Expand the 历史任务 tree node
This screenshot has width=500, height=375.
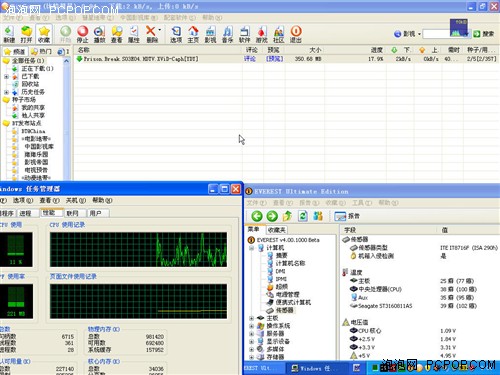6,92
